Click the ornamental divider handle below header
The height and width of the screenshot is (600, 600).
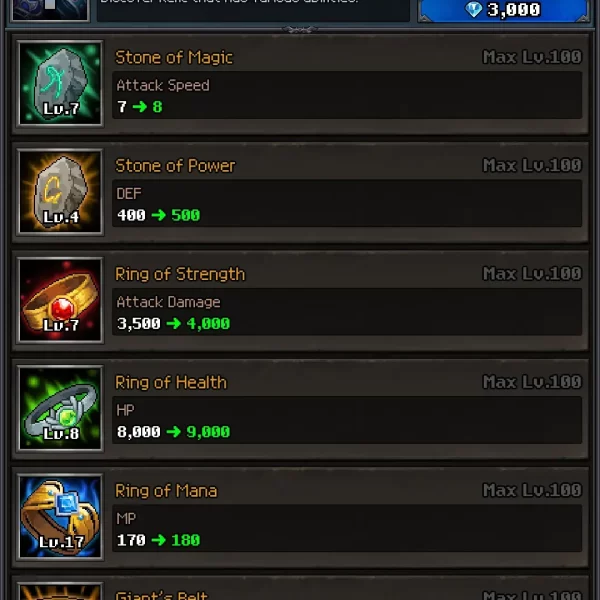pos(300,29)
